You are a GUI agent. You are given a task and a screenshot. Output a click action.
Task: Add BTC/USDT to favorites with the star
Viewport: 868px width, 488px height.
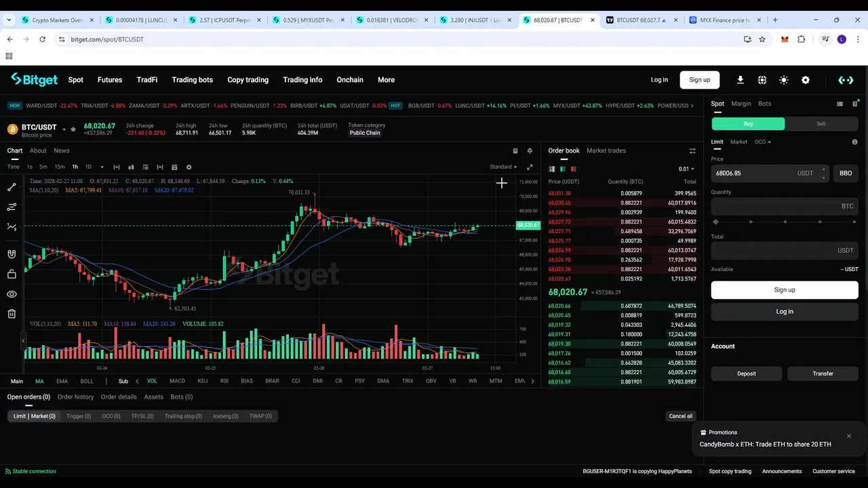[x=73, y=129]
